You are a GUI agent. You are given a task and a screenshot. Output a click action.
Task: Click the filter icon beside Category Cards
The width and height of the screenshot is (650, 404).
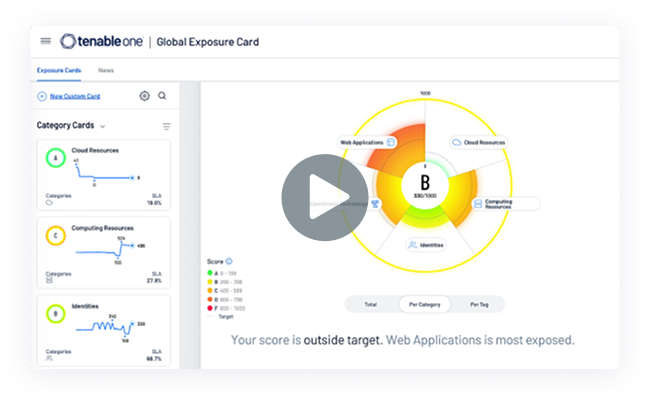click(166, 127)
